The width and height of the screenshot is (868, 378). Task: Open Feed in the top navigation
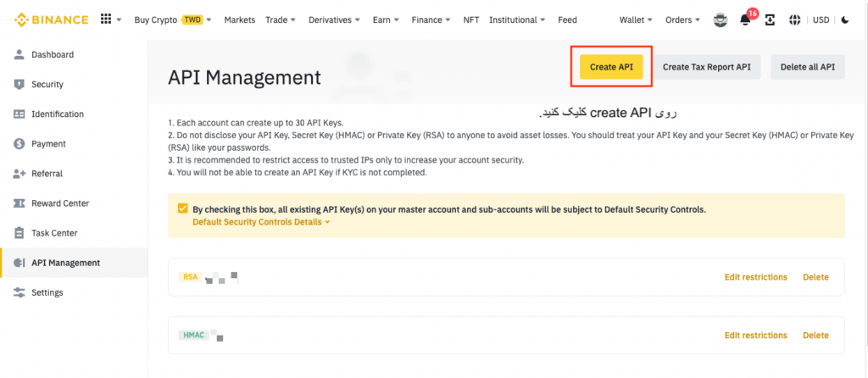click(x=567, y=20)
